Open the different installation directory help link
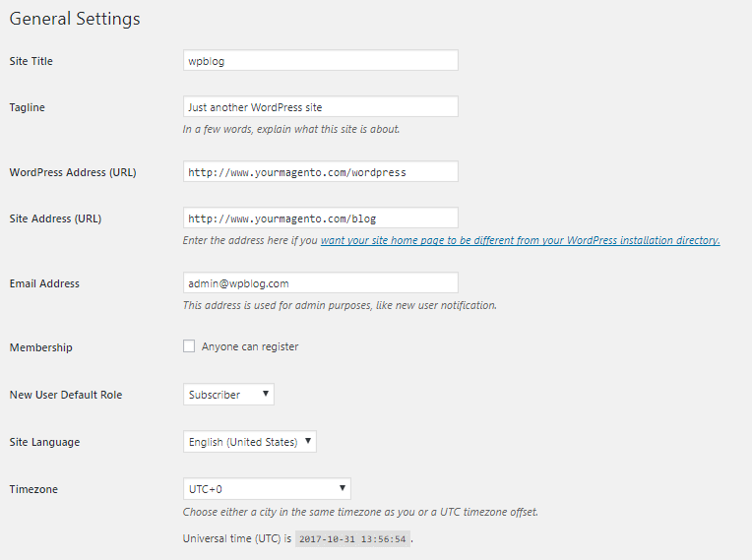This screenshot has width=752, height=560. [521, 240]
